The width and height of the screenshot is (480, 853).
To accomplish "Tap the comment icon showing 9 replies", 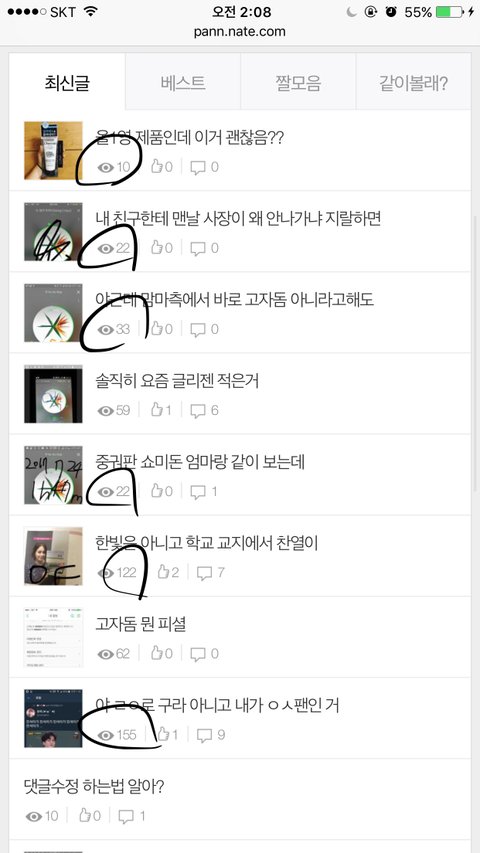I will point(204,735).
